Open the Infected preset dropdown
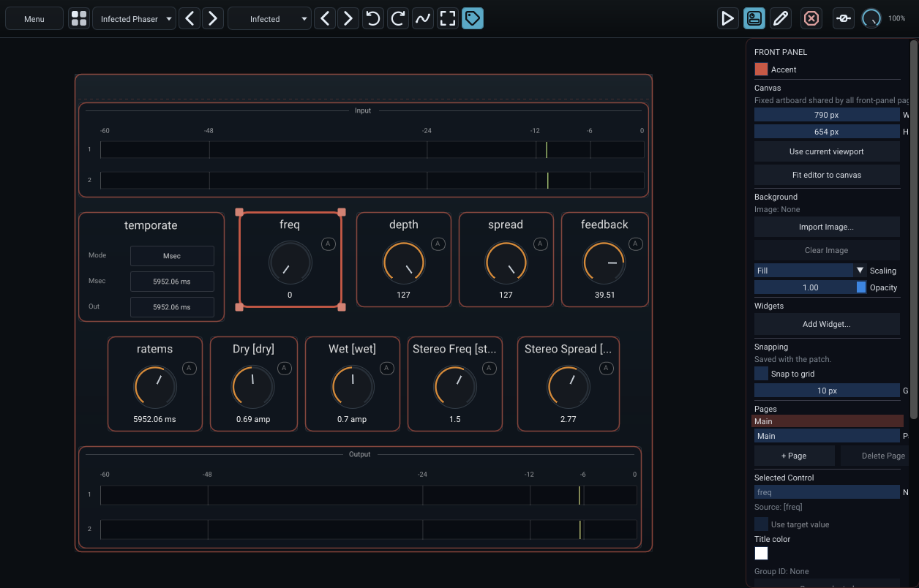The height and width of the screenshot is (588, 919). tap(270, 19)
